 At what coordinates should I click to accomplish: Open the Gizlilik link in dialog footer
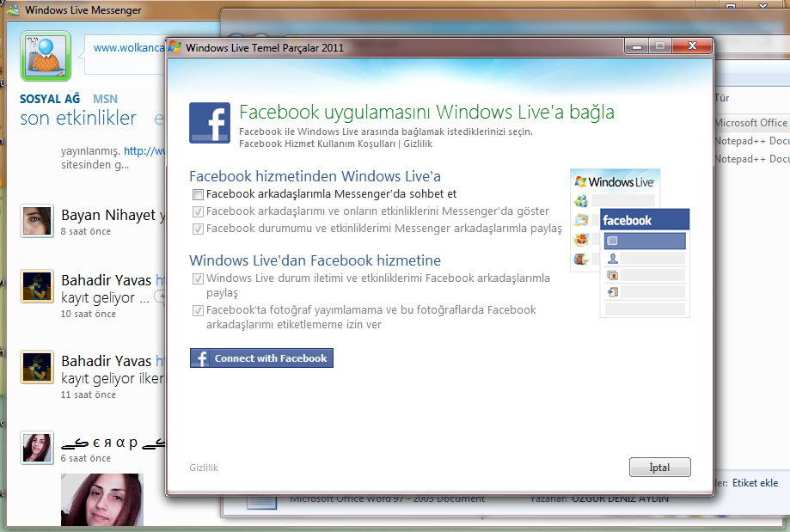pos(204,468)
